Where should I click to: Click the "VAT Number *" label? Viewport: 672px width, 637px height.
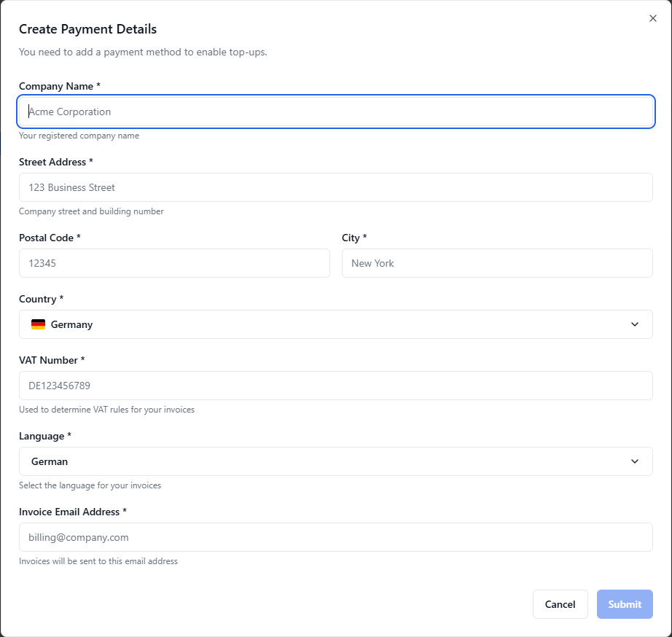tap(52, 360)
